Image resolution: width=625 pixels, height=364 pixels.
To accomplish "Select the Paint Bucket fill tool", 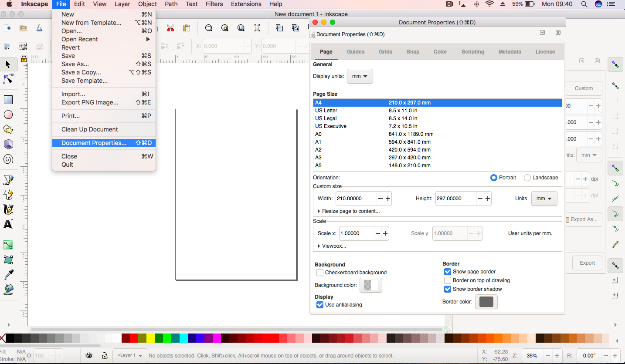I will [8, 290].
